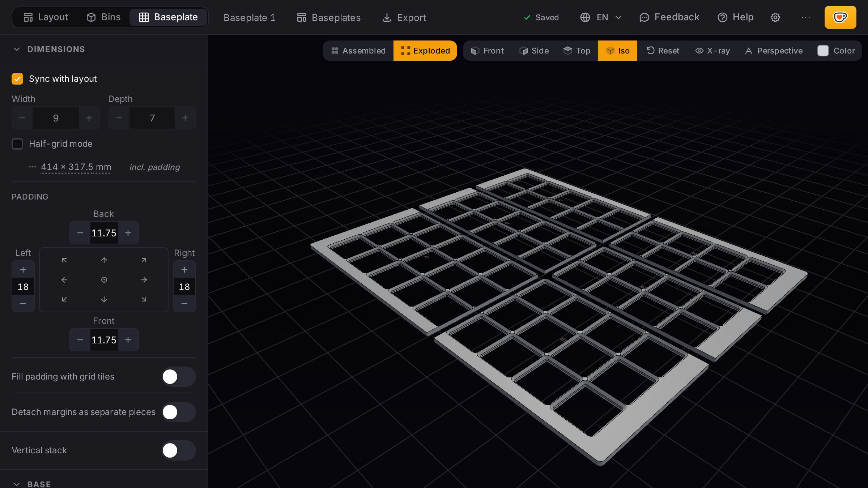The height and width of the screenshot is (488, 868).
Task: Click the Back padding value field
Action: (x=104, y=233)
